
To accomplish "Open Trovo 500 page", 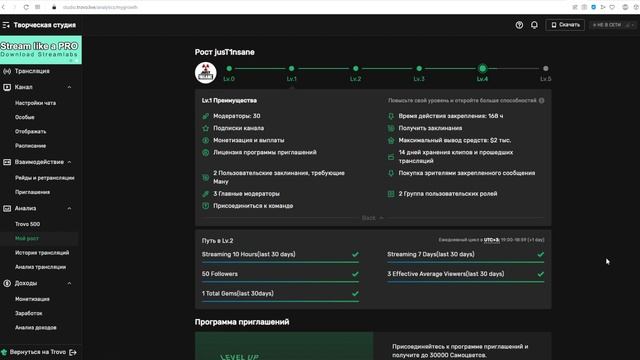I will (27, 224).
